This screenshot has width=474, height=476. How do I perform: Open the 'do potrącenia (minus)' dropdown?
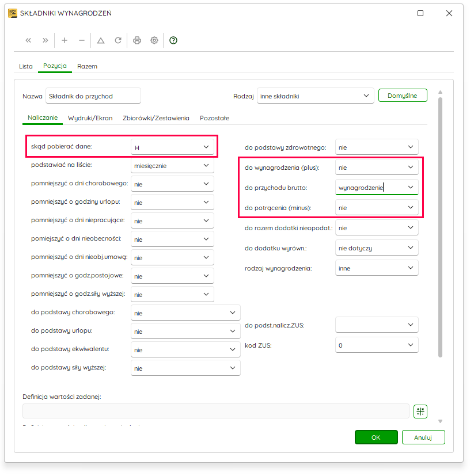point(377,207)
